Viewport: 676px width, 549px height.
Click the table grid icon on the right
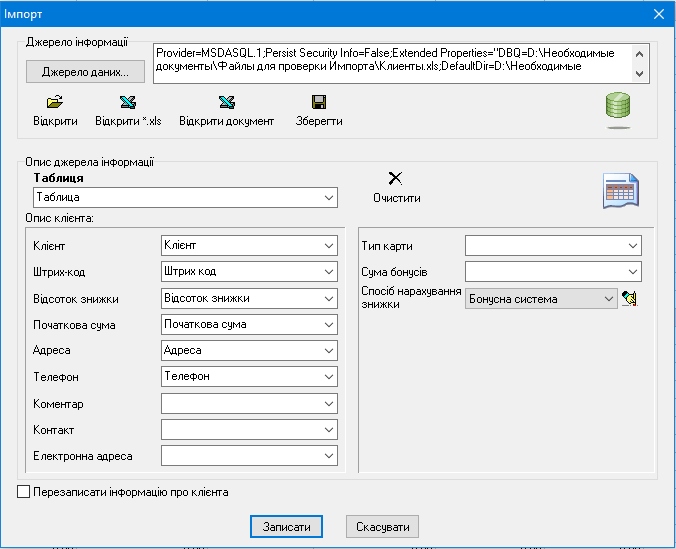(620, 190)
